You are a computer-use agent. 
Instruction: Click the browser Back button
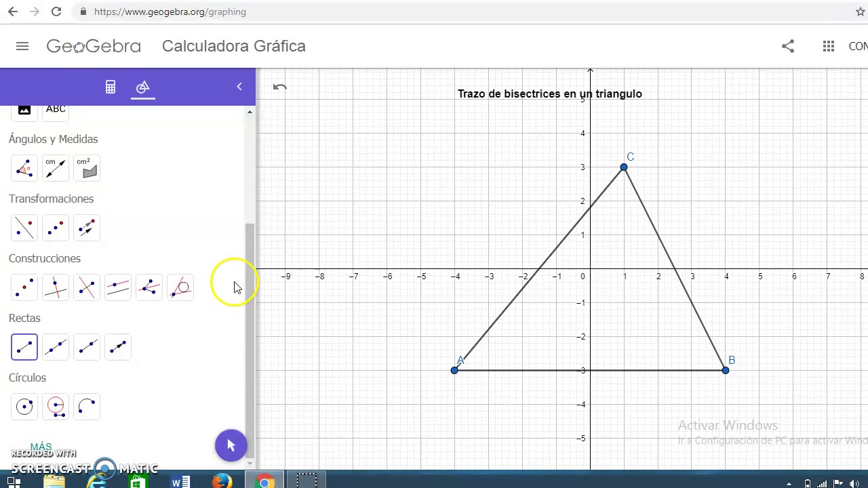pos(13,12)
